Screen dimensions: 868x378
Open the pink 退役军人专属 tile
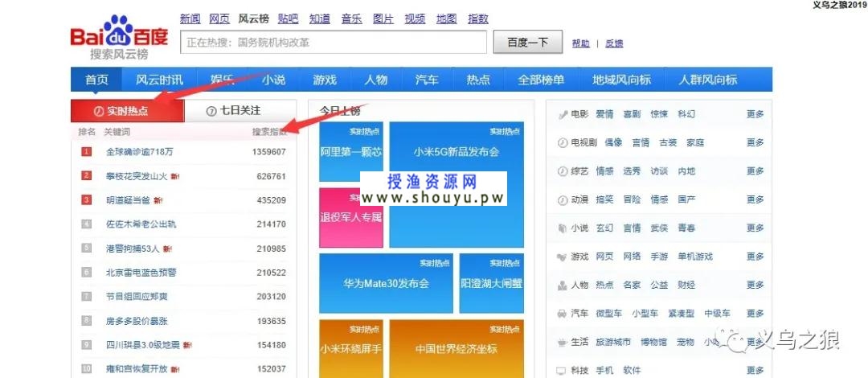tap(351, 217)
